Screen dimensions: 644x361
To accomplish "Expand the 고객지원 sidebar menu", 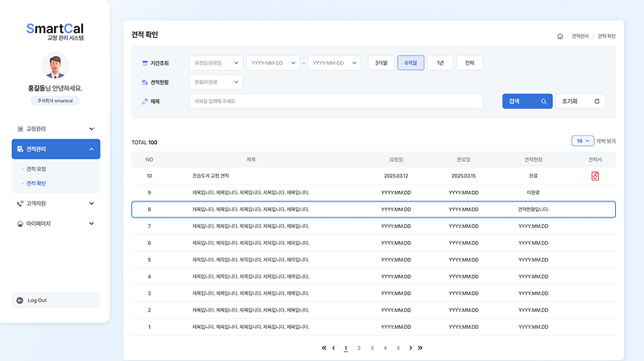I will coord(56,203).
